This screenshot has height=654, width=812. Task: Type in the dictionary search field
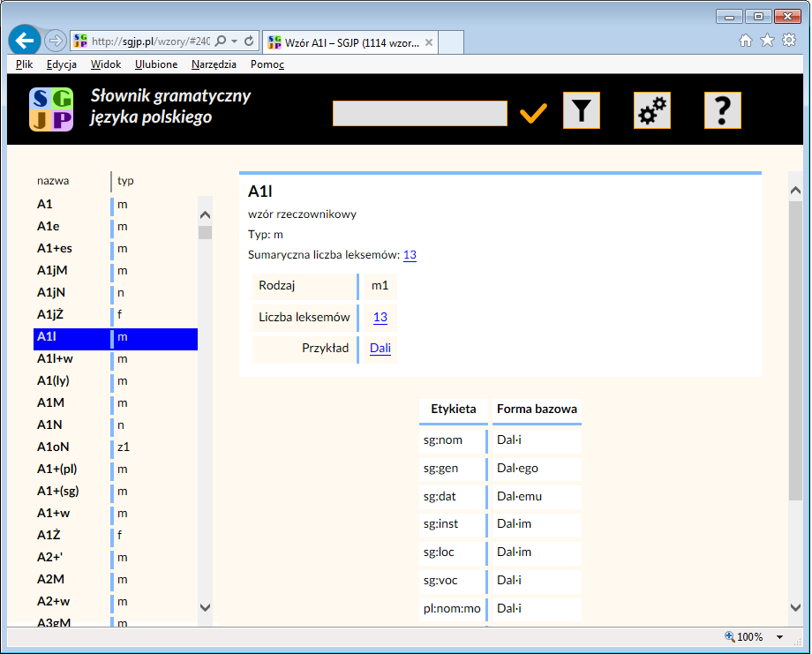(x=419, y=114)
